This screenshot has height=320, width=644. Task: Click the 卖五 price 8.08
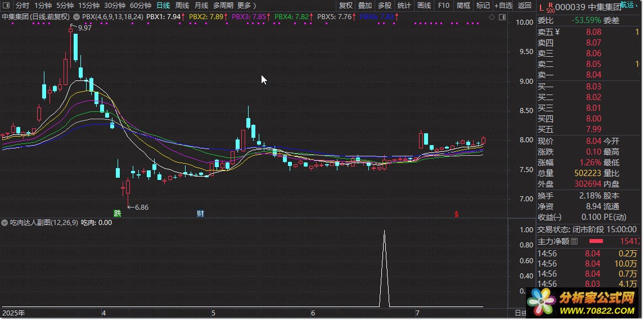coord(593,32)
